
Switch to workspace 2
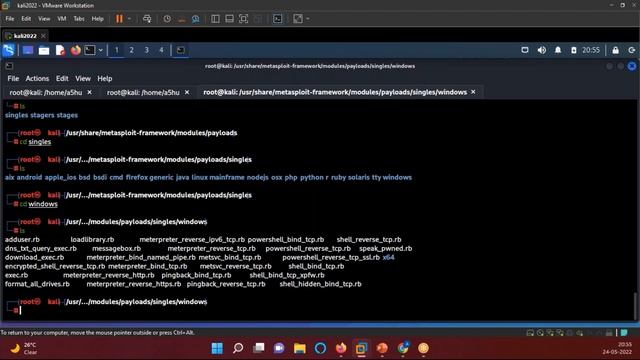point(131,50)
